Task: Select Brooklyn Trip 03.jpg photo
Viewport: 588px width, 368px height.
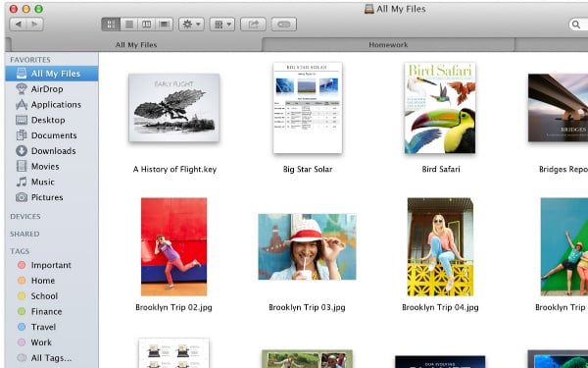Action: (x=307, y=246)
